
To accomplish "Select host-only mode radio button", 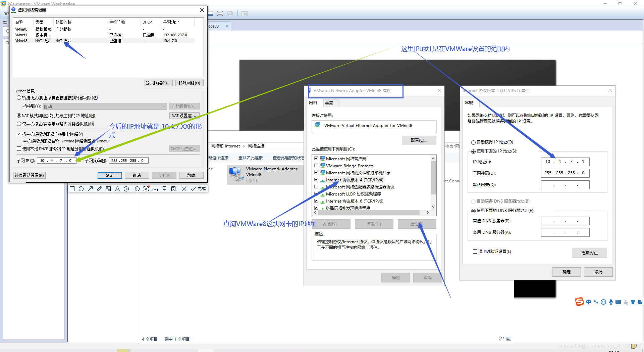I will (x=19, y=124).
